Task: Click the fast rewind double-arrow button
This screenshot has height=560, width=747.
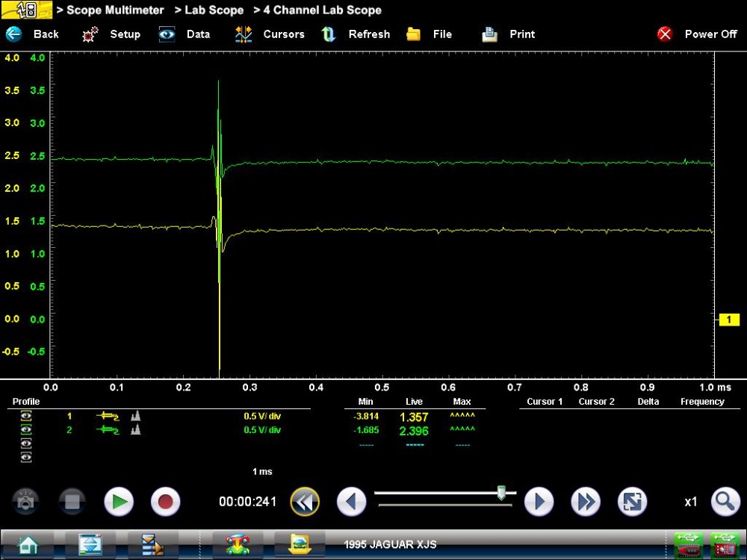Action: pyautogui.click(x=305, y=502)
